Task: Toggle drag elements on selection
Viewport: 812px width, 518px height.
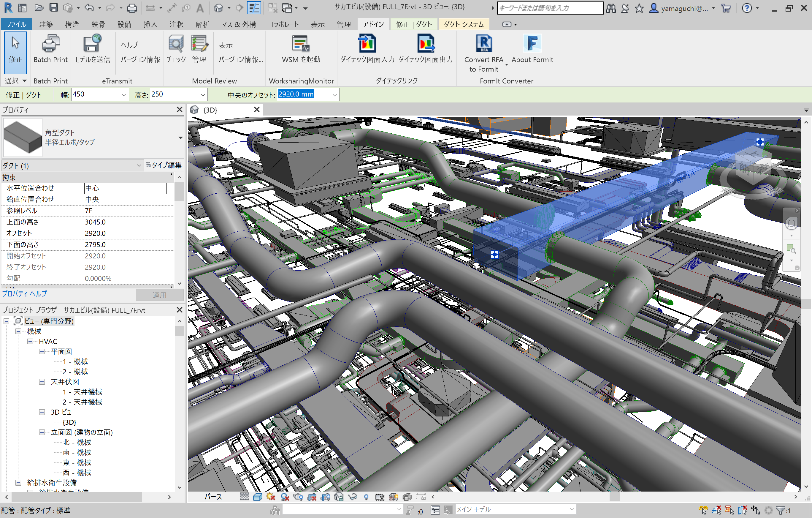Action: coord(756,510)
